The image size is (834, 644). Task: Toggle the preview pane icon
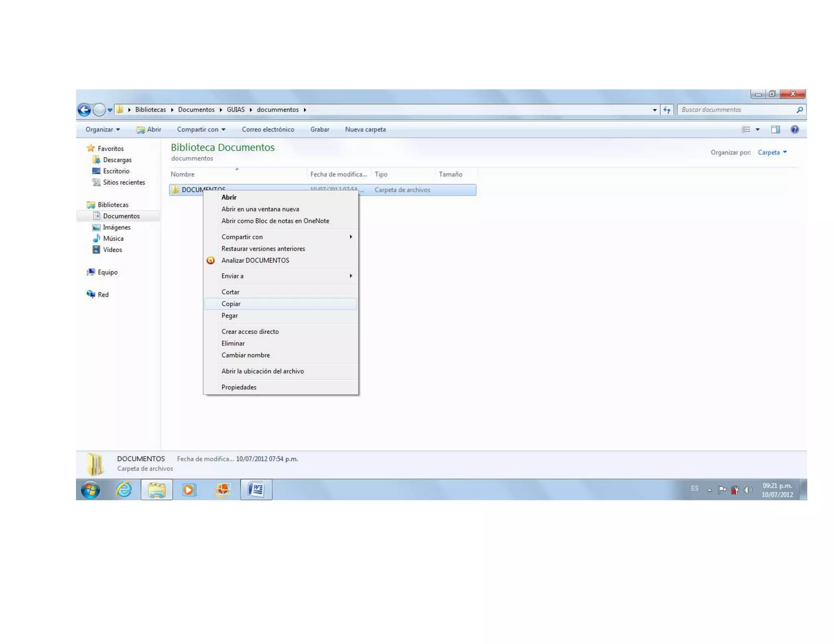(x=775, y=129)
